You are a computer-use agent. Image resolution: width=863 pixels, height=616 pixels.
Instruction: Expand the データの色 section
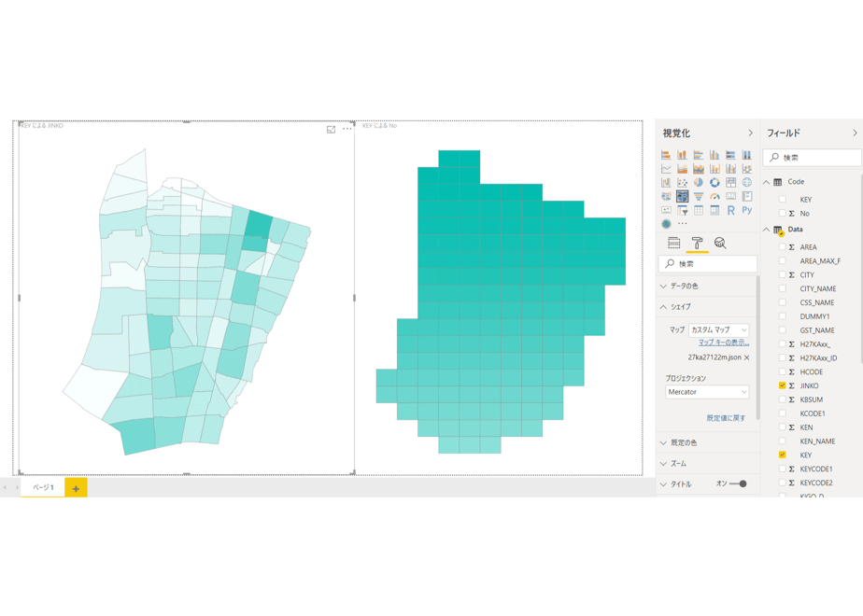(x=707, y=286)
